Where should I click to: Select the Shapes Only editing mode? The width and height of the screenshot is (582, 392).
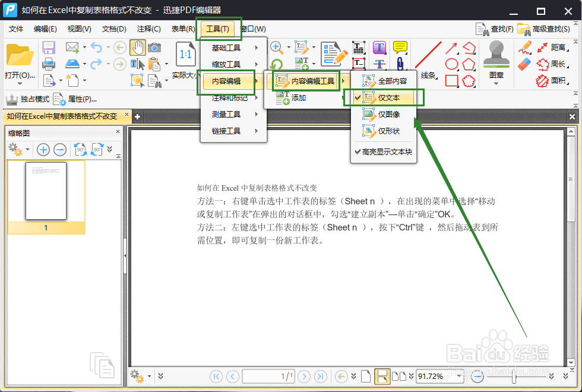point(384,131)
